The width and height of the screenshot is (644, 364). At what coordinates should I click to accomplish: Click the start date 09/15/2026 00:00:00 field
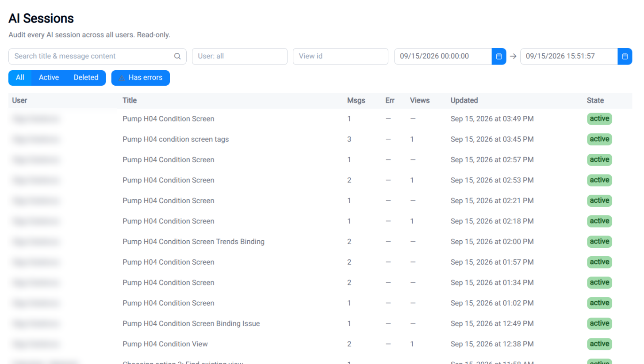tap(443, 56)
